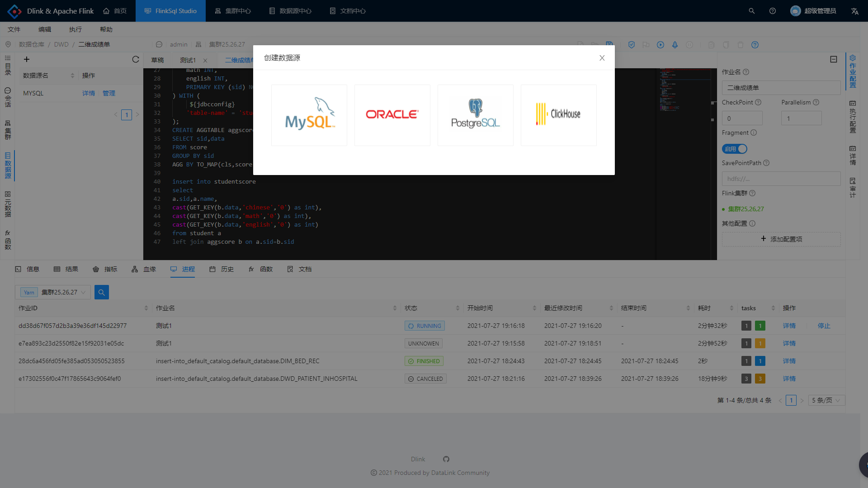The height and width of the screenshot is (488, 868).
Task: Click the plus icon to add data source
Action: (27, 59)
